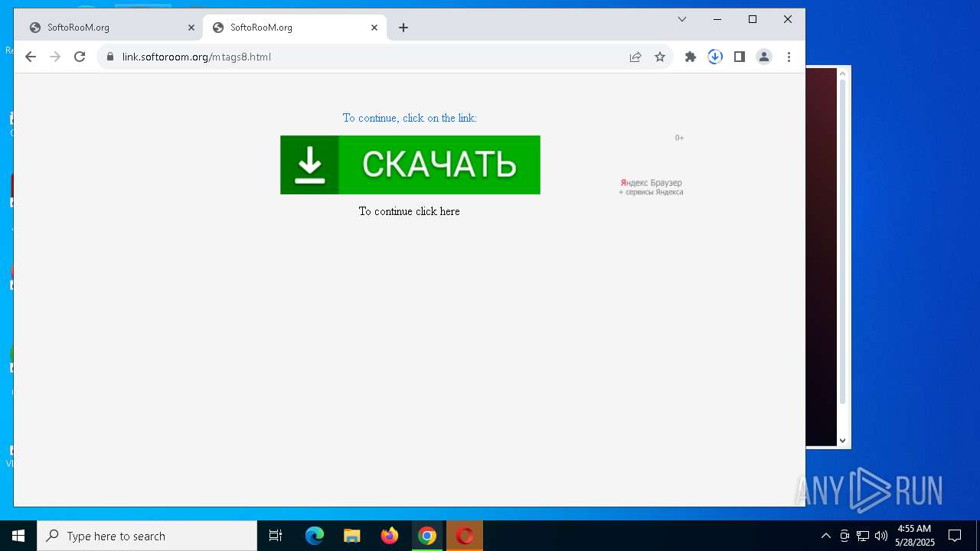Reload the current page
The width and height of the screenshot is (980, 551).
80,57
